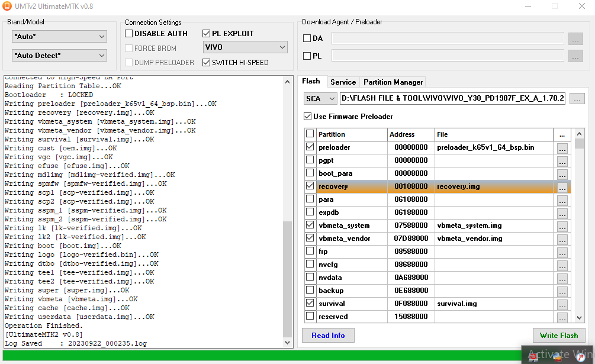Viewport: 595px width, 364px height.
Task: Open the Brand *Auto* dropdown
Action: tap(59, 37)
